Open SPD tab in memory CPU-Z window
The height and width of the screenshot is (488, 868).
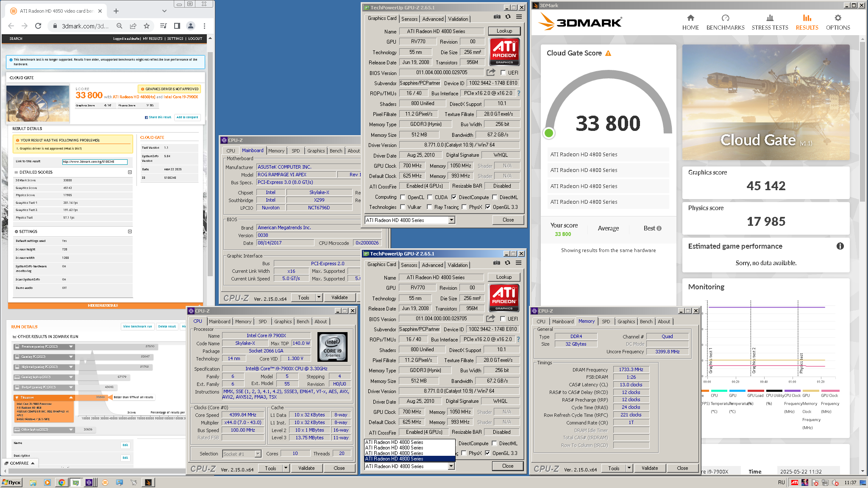point(606,322)
